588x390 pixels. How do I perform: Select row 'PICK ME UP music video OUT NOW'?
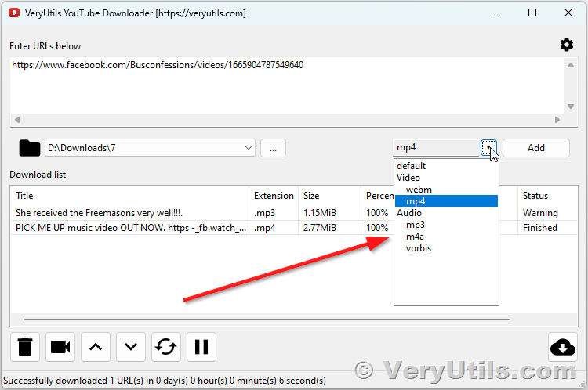click(202, 228)
